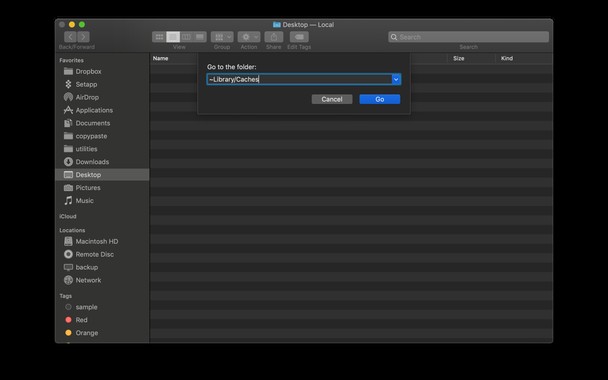Expand the folder path history dropdown
The height and width of the screenshot is (380, 608).
pyautogui.click(x=396, y=79)
